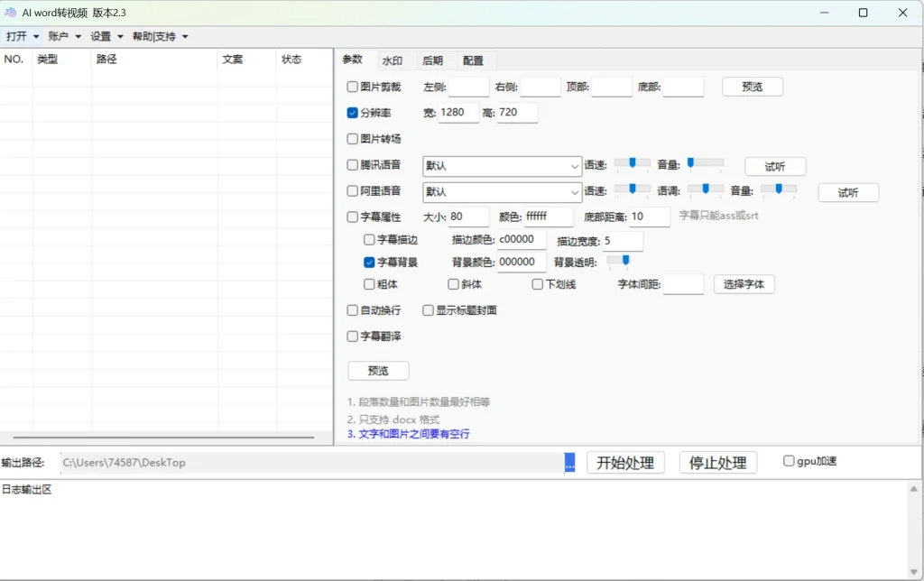Screen dimensions: 924x581
Task: Click the 描边宽度 input field
Action: (623, 241)
